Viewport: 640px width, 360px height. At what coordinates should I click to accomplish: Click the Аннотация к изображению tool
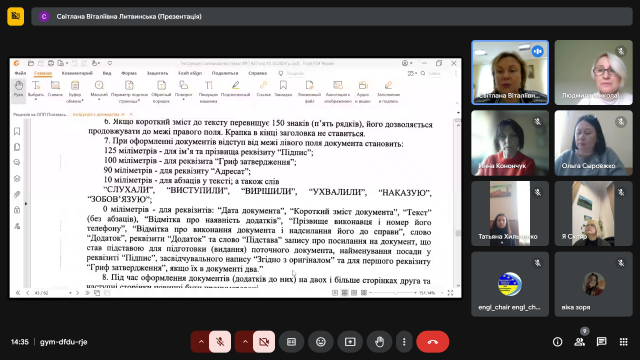point(338,91)
